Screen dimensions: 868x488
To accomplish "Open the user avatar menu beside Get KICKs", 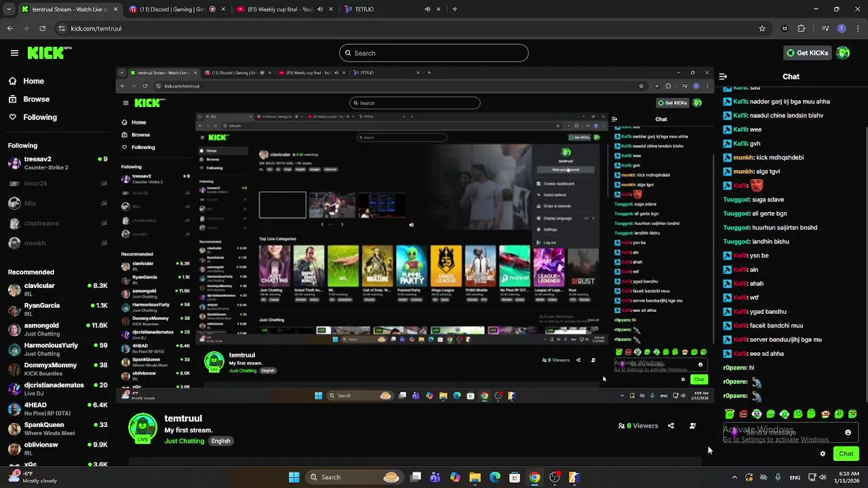I will 843,53.
